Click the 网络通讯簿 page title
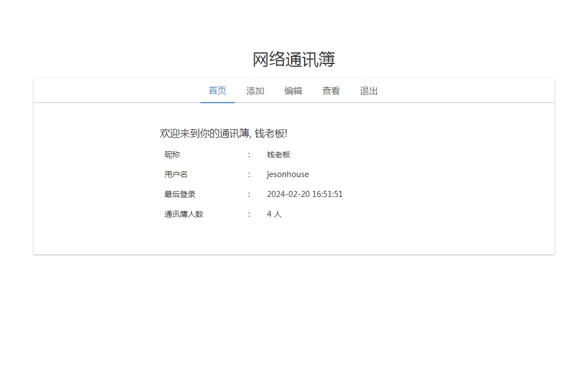Screen dimensions: 588x368 pos(294,60)
